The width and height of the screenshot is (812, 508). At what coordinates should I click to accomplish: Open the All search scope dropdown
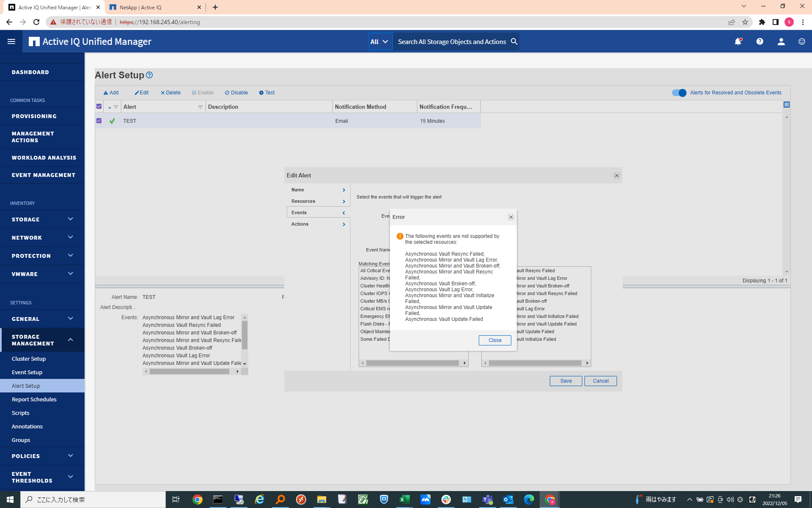tap(379, 41)
